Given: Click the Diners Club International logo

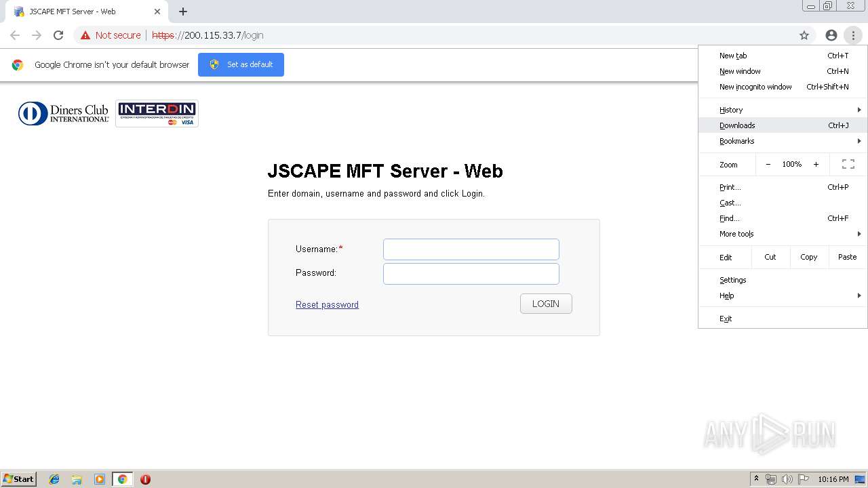Looking at the screenshot, I should click(63, 113).
